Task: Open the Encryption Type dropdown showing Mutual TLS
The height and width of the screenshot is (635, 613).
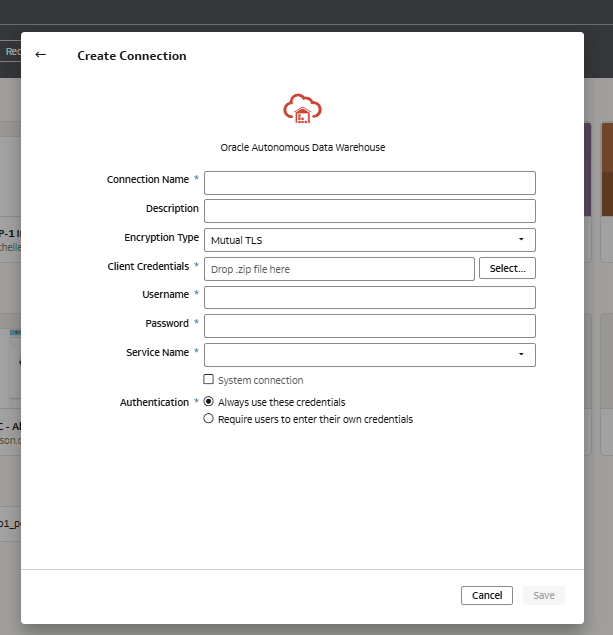Action: 370,240
